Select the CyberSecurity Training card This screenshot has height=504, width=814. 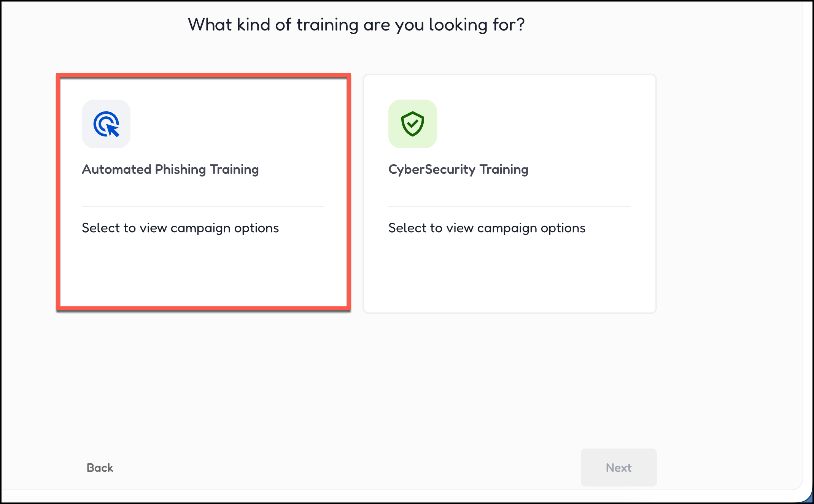[x=509, y=193]
